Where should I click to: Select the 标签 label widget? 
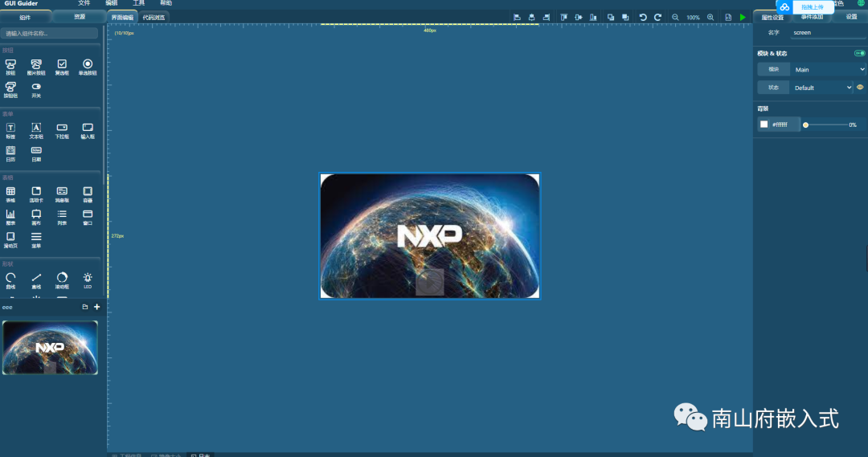10,131
